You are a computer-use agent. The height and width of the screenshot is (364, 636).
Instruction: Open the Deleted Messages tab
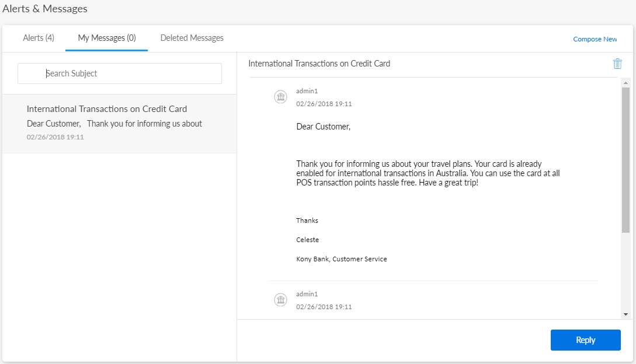[x=192, y=38]
